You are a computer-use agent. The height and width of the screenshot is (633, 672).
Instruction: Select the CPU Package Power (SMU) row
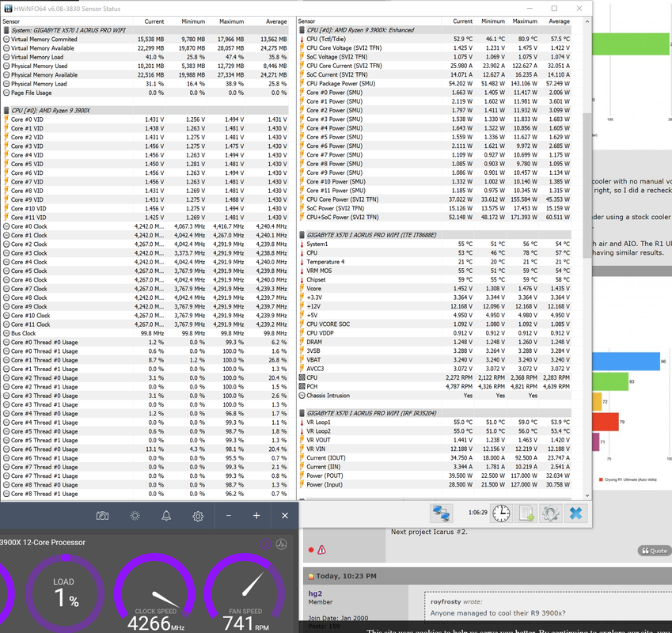click(x=435, y=84)
